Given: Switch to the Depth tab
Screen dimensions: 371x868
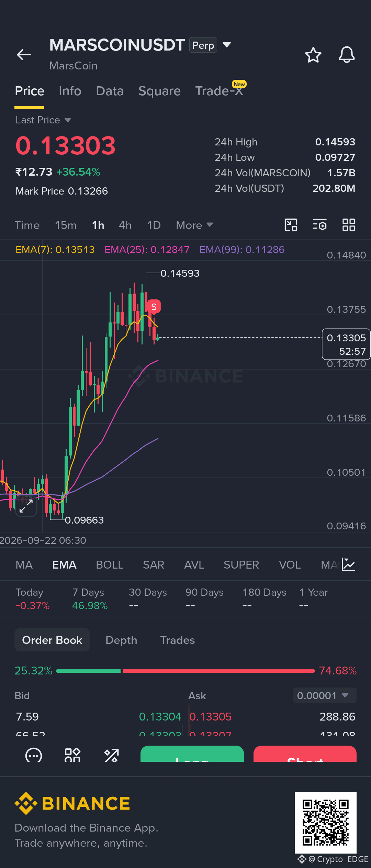Looking at the screenshot, I should point(121,640).
